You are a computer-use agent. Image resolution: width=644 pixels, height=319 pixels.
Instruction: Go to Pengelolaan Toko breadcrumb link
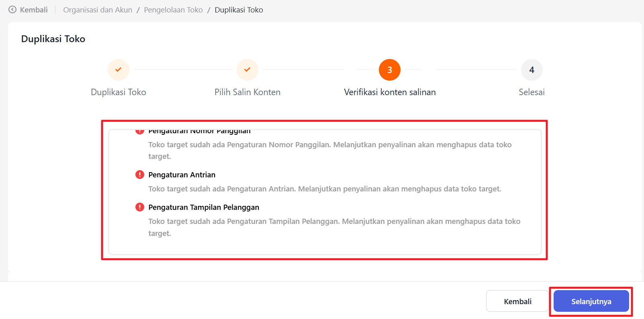(173, 10)
